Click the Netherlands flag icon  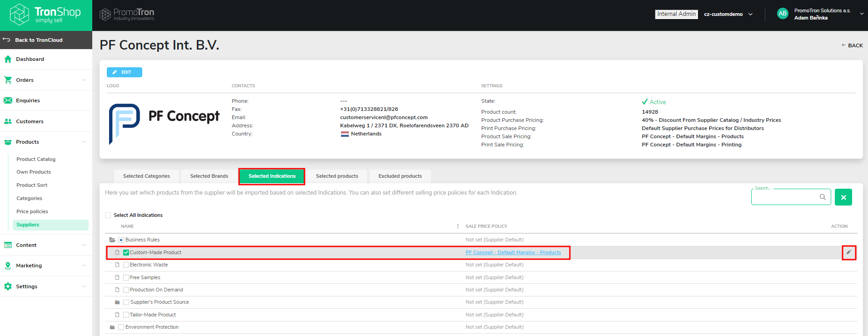click(345, 134)
